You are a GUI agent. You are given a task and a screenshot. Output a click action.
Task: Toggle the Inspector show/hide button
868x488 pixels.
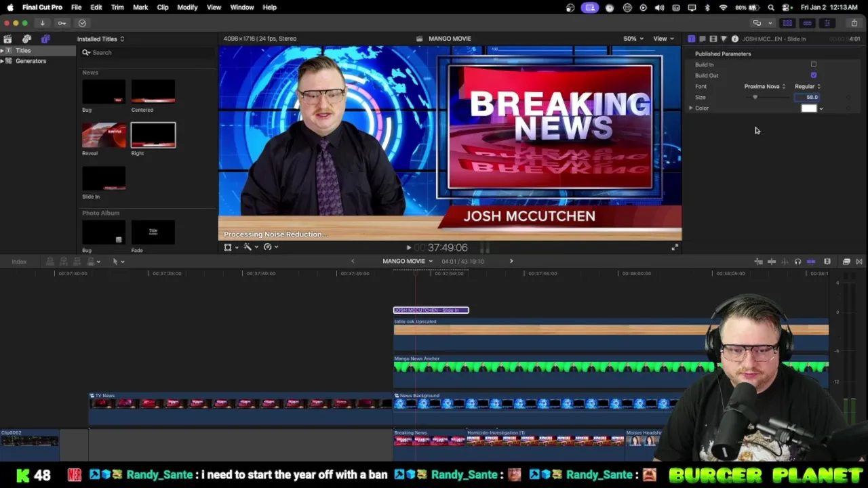827,23
